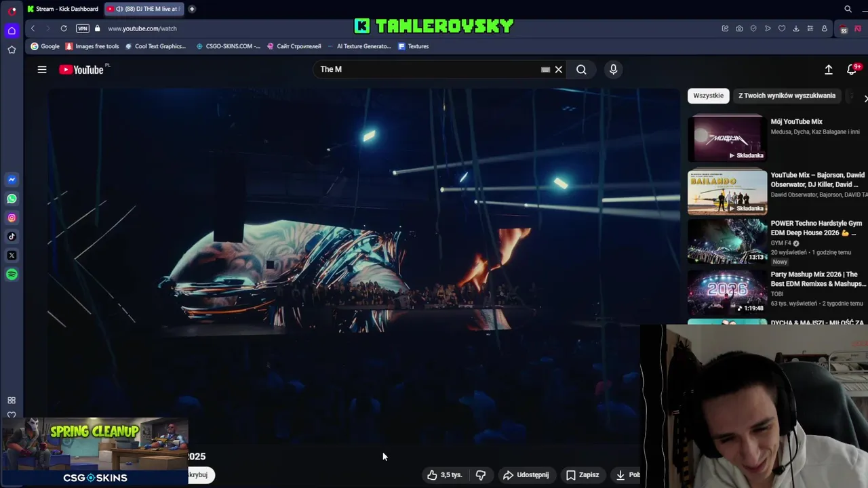Viewport: 868px width, 488px height.
Task: Open Mój YouTube Mix thumbnail
Action: point(727,138)
